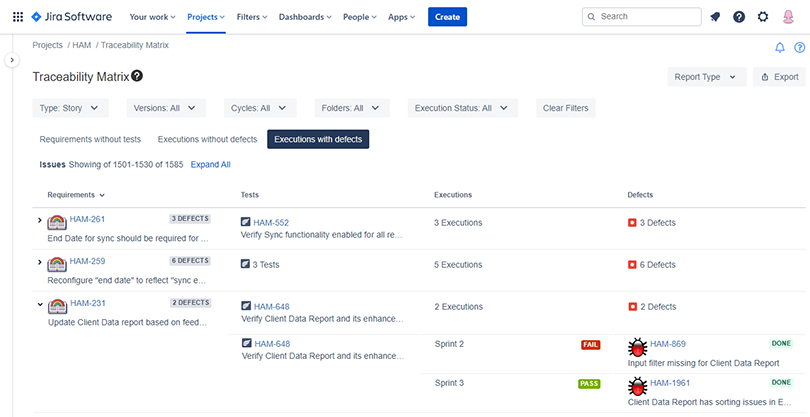The height and width of the screenshot is (417, 810).
Task: Open the help question mark icon
Action: point(739,17)
